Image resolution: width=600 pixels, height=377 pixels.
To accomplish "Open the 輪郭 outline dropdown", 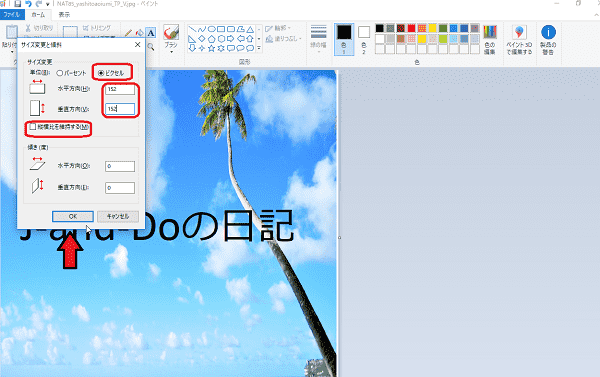I will tap(278, 28).
